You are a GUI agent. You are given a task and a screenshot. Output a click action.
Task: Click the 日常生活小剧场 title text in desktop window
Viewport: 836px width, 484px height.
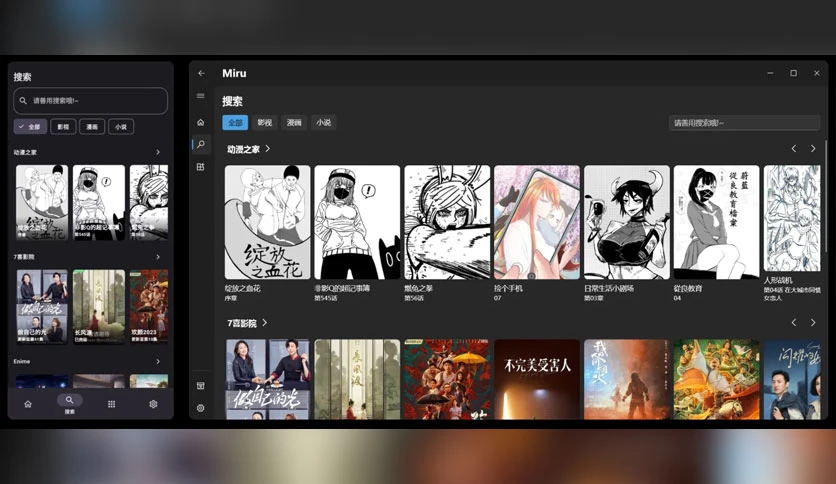(609, 288)
